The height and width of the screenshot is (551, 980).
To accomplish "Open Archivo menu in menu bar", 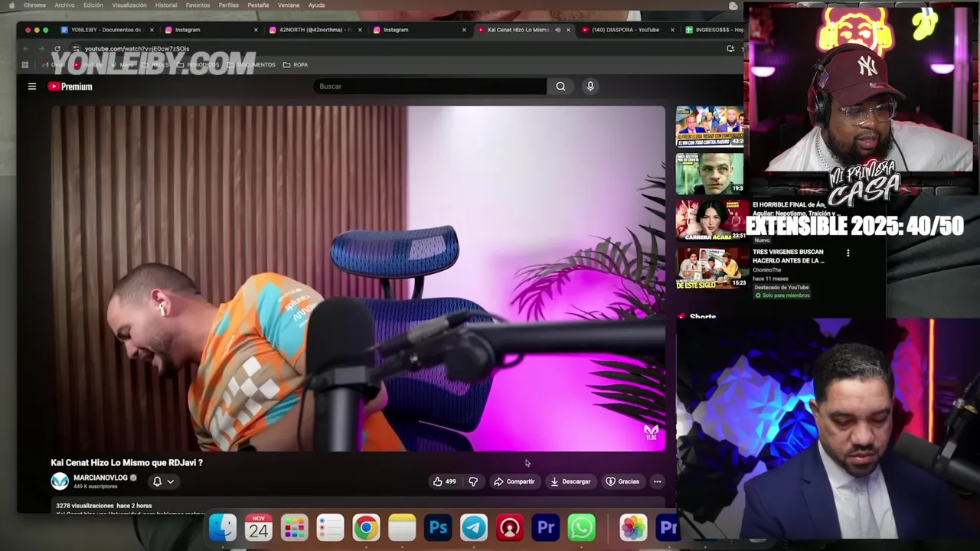I will pos(64,5).
